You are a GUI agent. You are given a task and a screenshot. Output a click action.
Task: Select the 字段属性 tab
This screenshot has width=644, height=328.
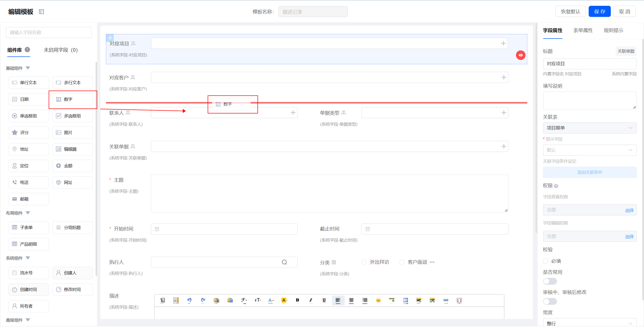click(x=552, y=30)
